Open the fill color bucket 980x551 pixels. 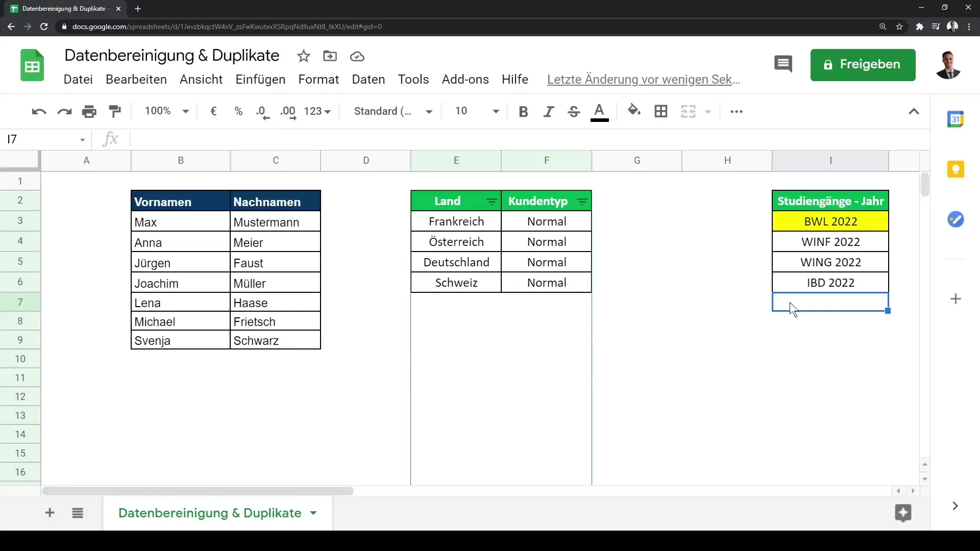634,110
